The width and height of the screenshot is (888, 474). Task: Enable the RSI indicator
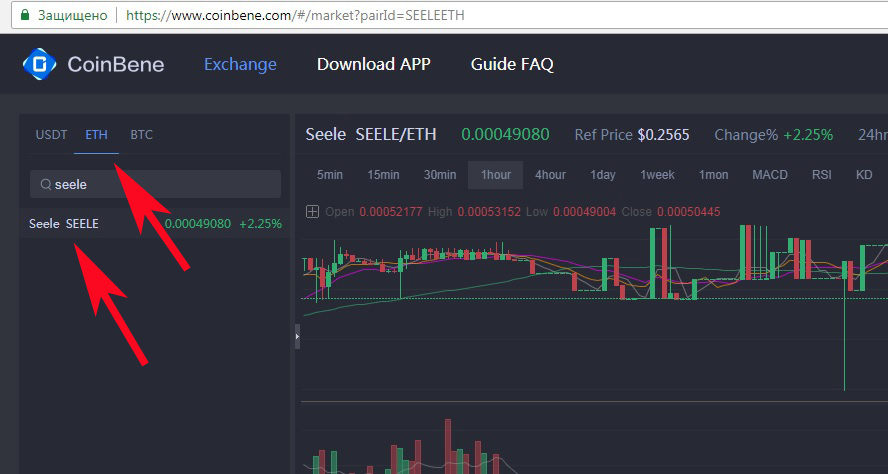click(x=822, y=175)
